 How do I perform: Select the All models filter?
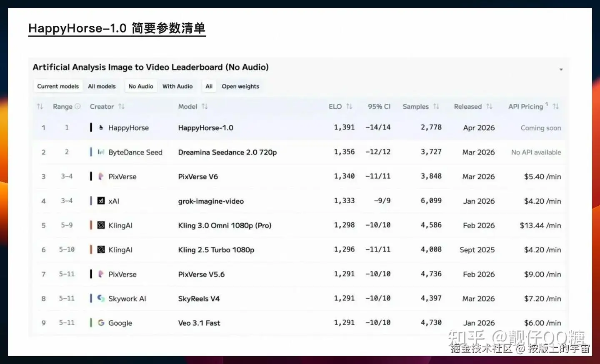tap(102, 86)
